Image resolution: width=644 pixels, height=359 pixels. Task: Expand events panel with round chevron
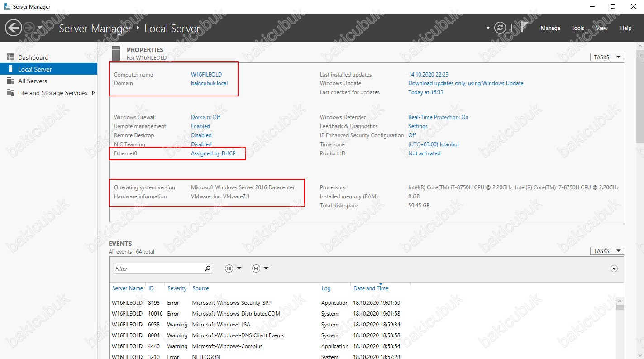click(614, 268)
